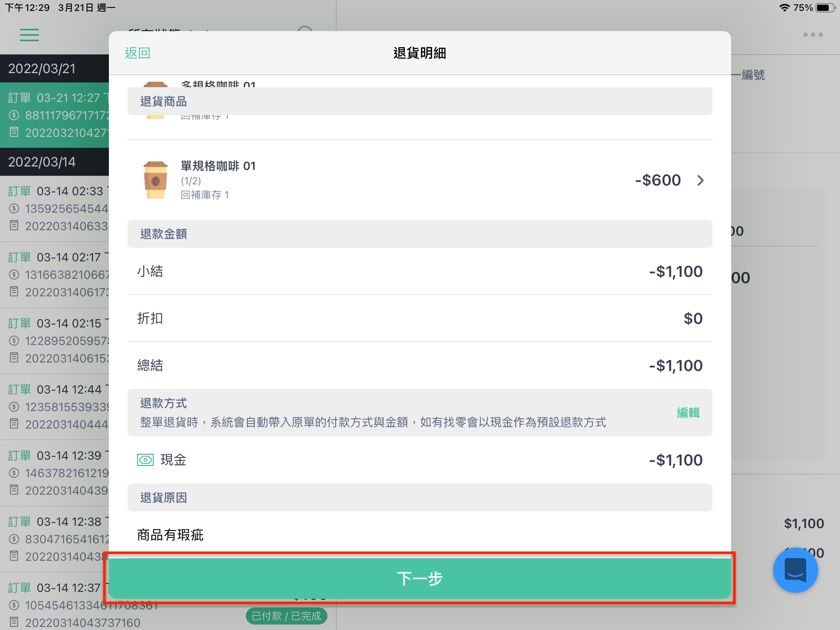Tap the receipt icon beside 202203140438

(14, 556)
